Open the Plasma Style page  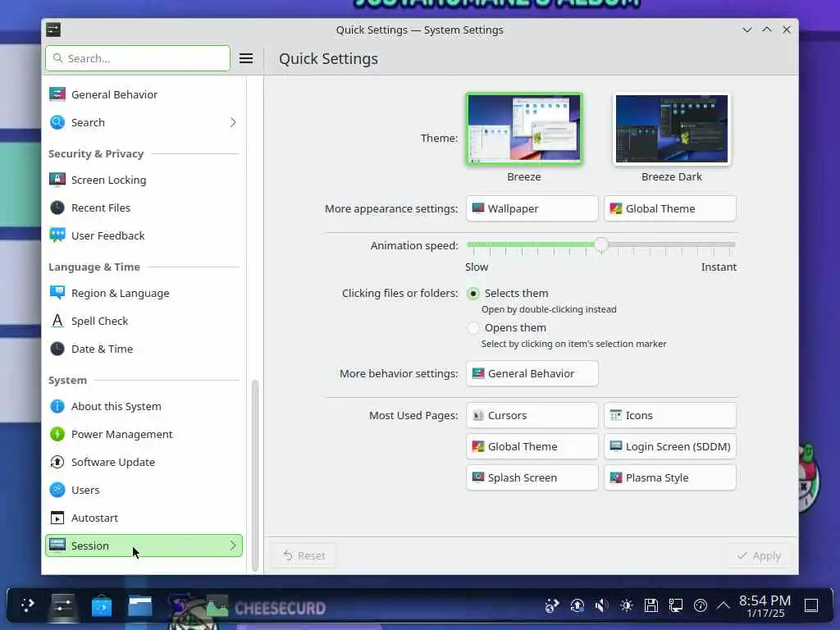point(670,477)
